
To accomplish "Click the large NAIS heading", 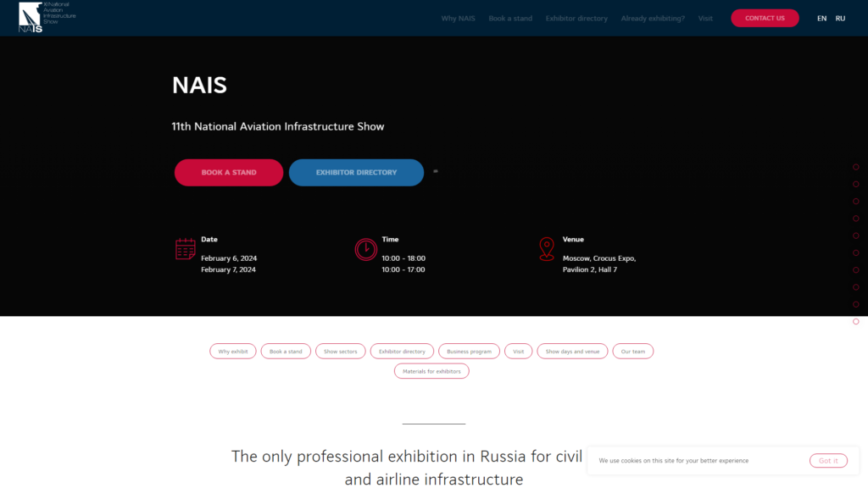I will pos(199,86).
